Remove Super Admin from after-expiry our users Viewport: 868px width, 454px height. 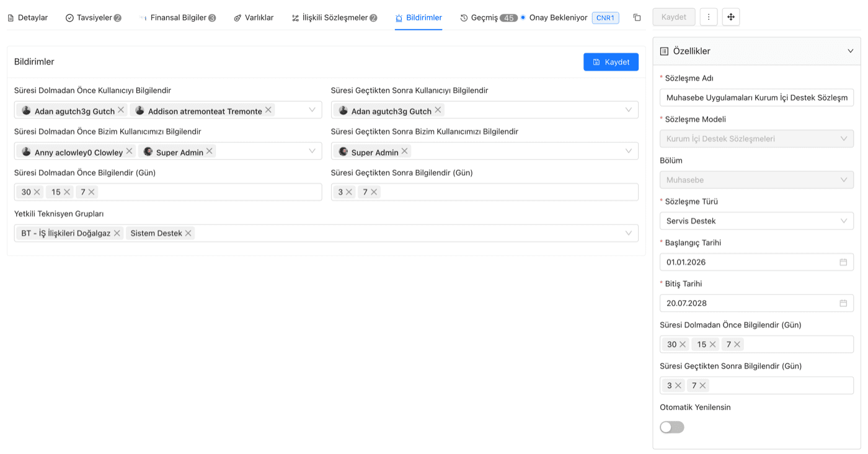pos(405,151)
